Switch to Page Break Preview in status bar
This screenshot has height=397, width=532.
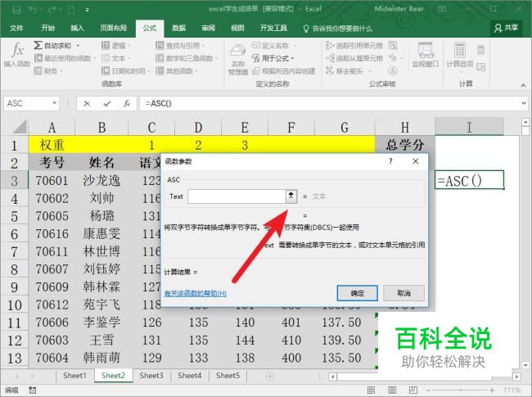click(x=413, y=390)
